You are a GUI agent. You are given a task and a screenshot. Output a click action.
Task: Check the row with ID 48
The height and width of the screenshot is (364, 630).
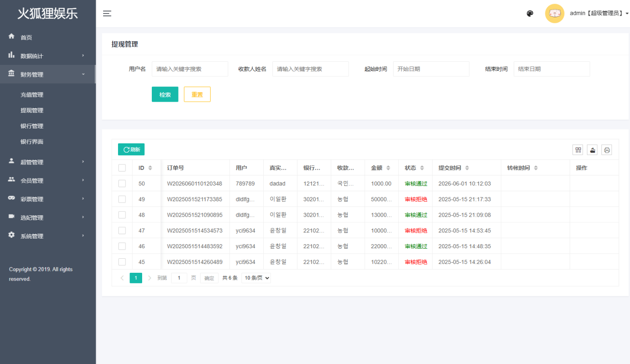122,215
